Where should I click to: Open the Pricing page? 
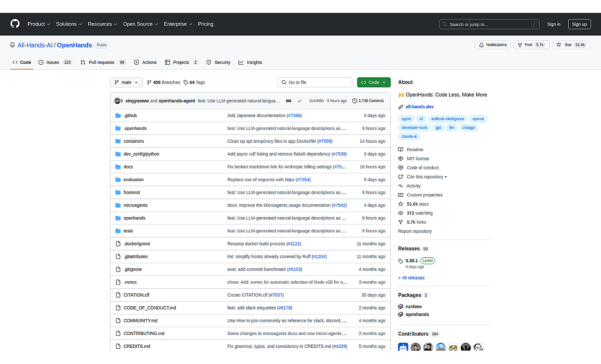click(x=206, y=24)
